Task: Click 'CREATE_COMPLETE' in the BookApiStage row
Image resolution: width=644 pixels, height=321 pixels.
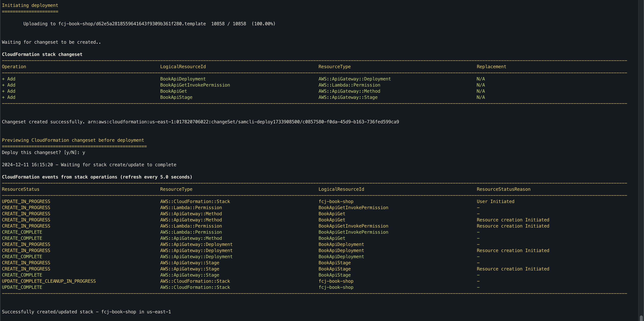Action: (x=22, y=275)
